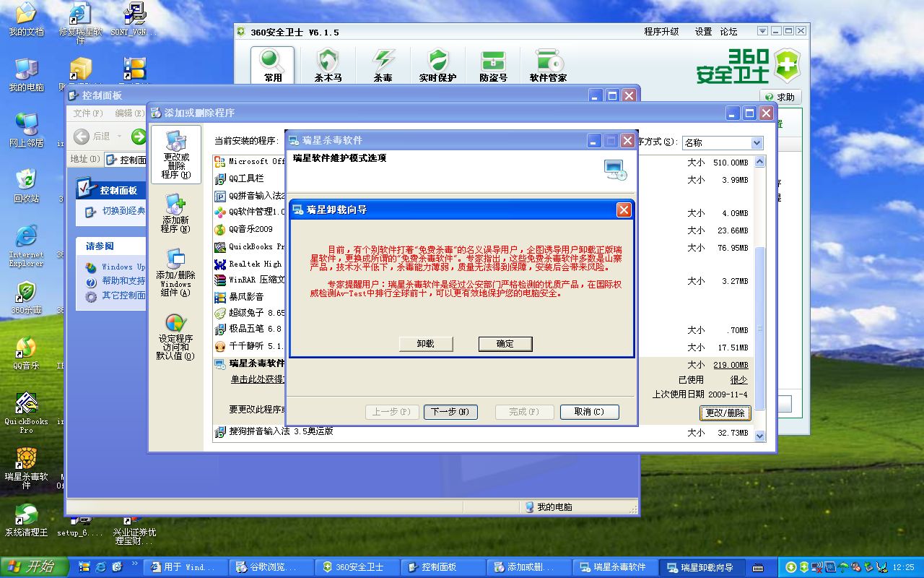Open the 360 title bar dropdown arrow menu
This screenshot has height=578, width=924.
click(762, 31)
